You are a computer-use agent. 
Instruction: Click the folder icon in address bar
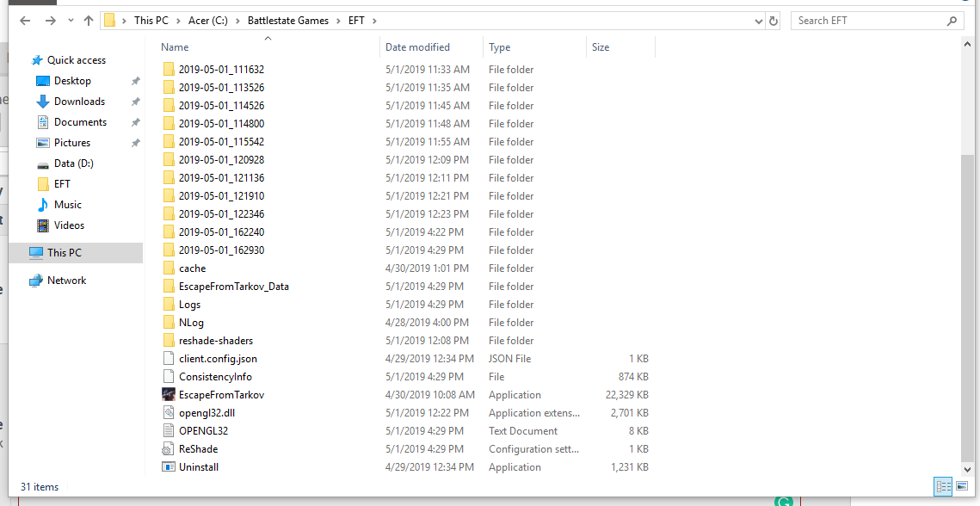pos(110,21)
